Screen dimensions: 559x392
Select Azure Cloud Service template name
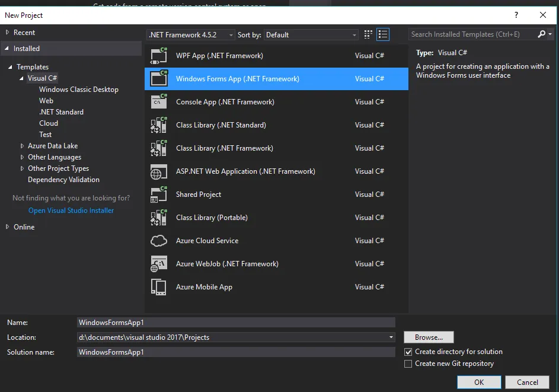click(x=207, y=241)
